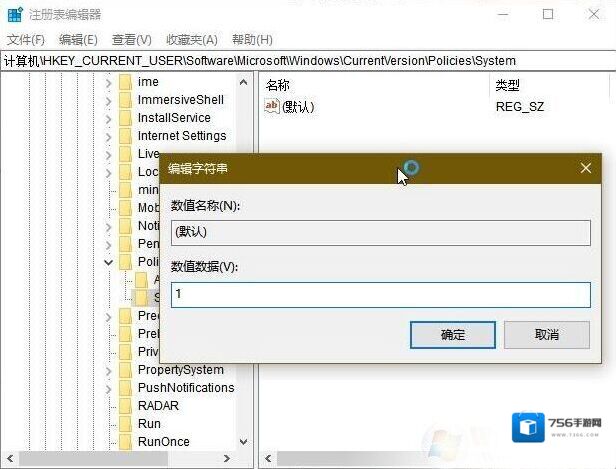Maximize the Registry Editor window
Screen dimensions: 616x469
[x=548, y=15]
